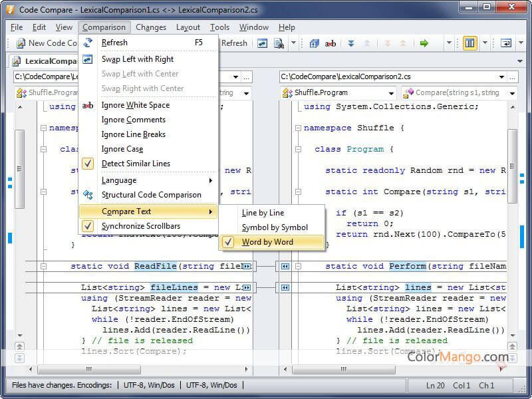Image resolution: width=532 pixels, height=399 pixels.
Task: Click the stacked documents toolbar icon
Action: pos(314,43)
